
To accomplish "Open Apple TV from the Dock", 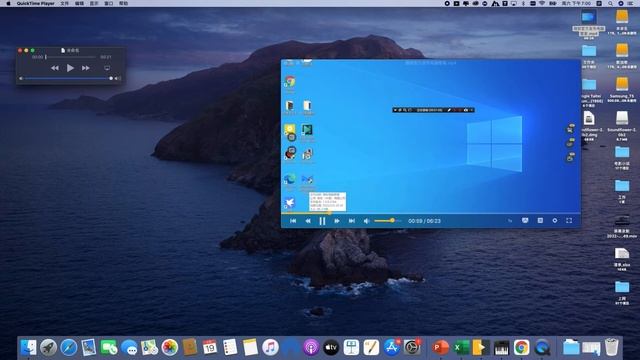I will (331, 347).
